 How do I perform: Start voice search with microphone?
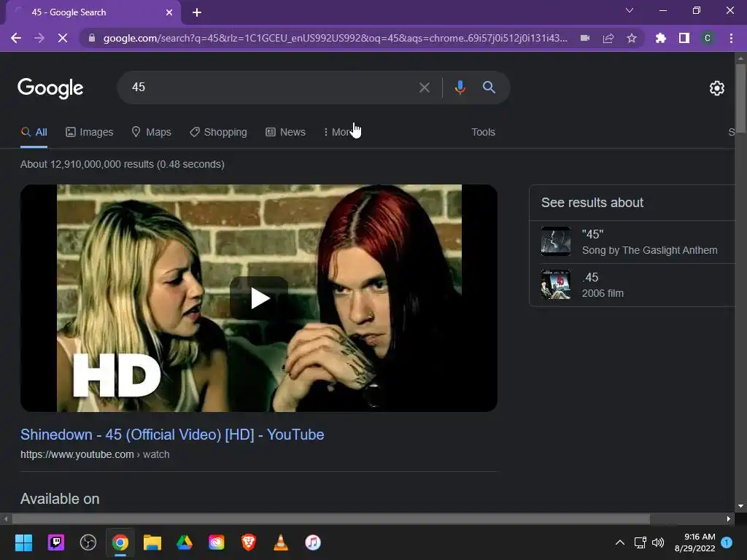[460, 87]
